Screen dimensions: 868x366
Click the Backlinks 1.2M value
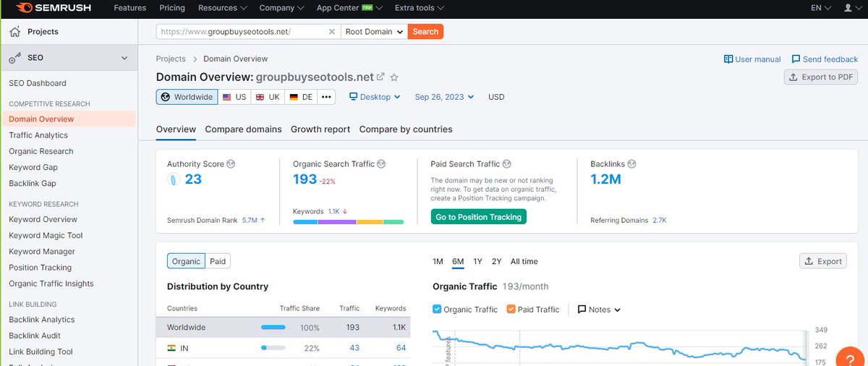click(605, 179)
